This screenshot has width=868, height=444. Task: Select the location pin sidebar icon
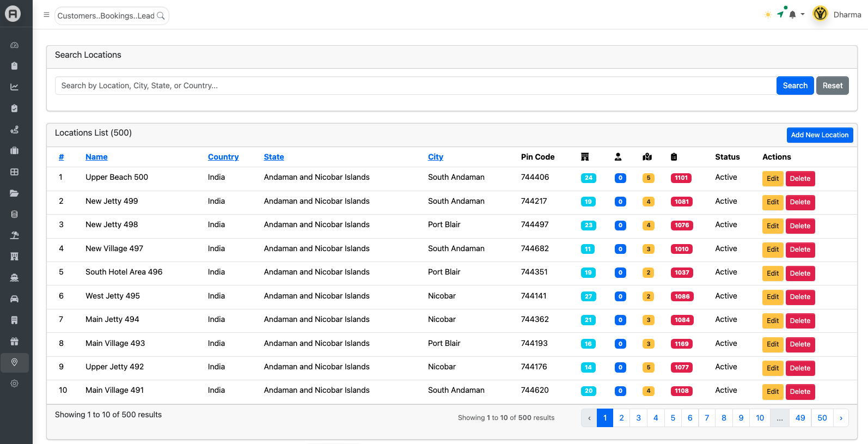click(15, 363)
